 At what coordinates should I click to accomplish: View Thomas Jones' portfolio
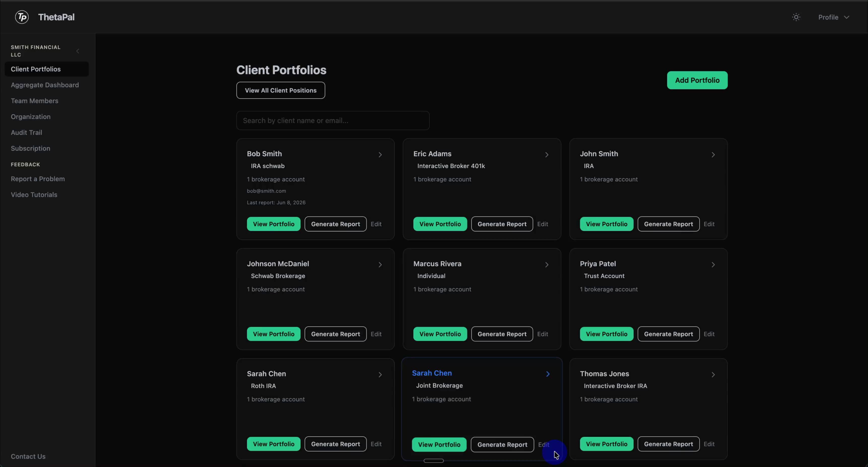click(x=607, y=444)
